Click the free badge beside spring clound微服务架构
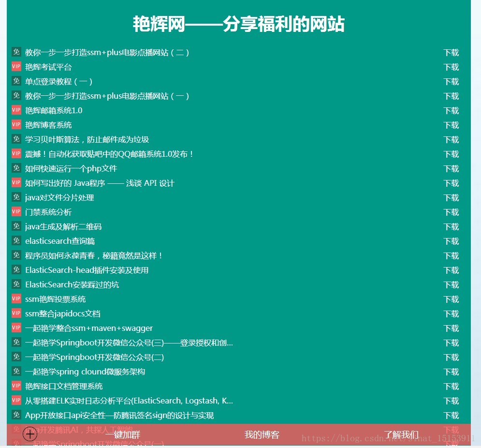The width and height of the screenshot is (481, 448). click(x=16, y=371)
